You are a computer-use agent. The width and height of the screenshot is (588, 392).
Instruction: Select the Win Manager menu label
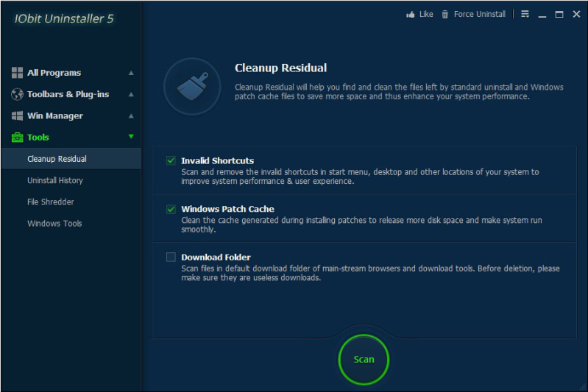[x=55, y=116]
